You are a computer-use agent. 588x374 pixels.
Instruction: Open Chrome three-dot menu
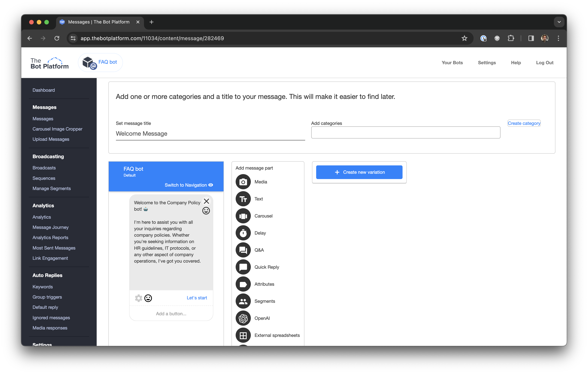click(558, 38)
